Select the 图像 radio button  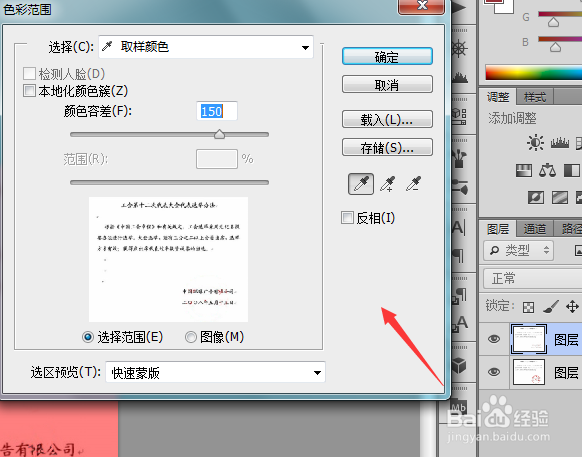191,337
